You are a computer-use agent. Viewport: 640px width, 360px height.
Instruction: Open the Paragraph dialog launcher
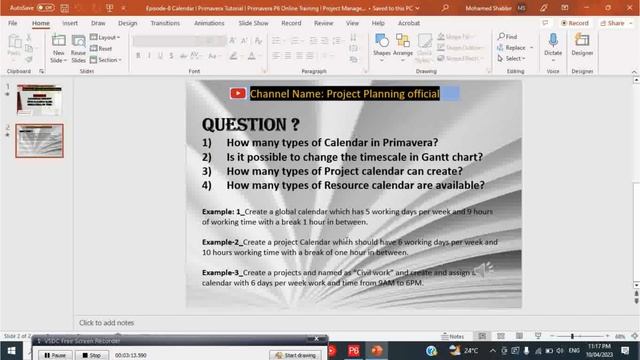(365, 71)
